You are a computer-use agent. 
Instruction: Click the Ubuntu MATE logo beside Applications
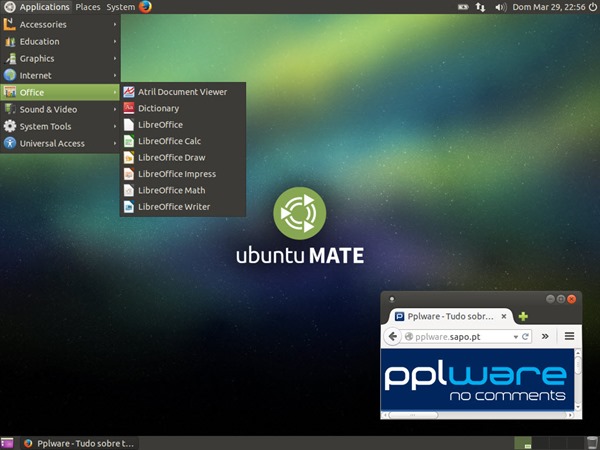point(9,7)
